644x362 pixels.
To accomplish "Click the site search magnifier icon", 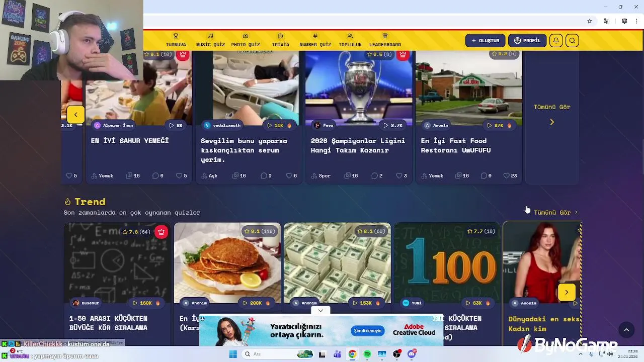I will click(x=572, y=41).
